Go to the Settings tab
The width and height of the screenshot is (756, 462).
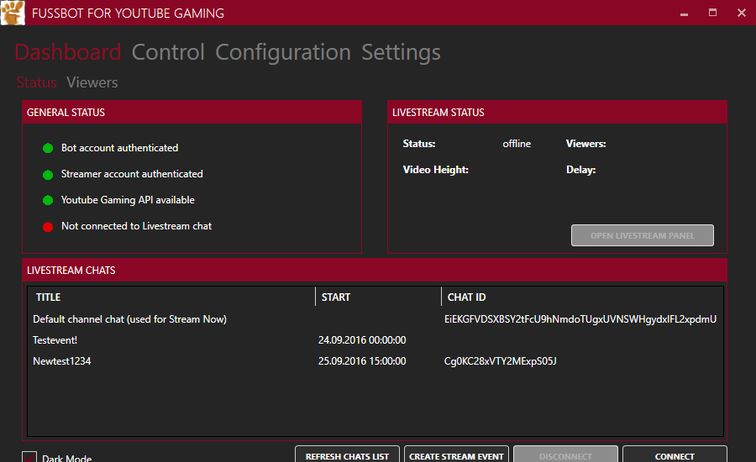pos(401,52)
